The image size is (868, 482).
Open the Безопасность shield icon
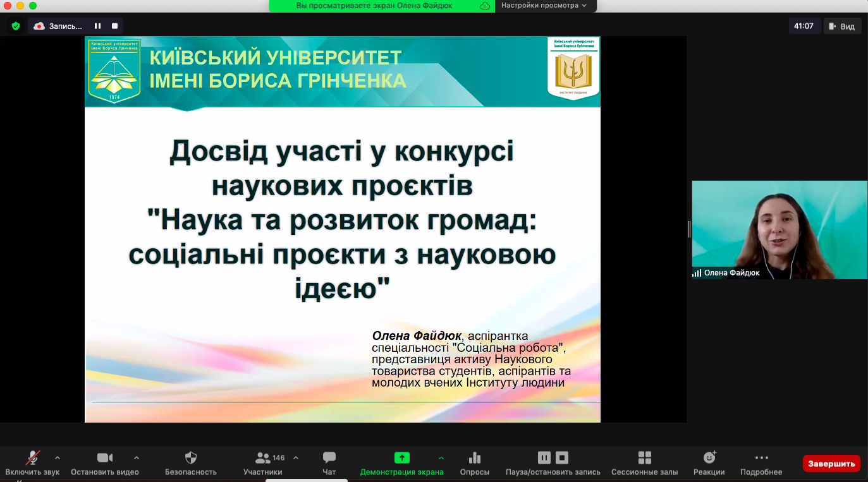190,458
